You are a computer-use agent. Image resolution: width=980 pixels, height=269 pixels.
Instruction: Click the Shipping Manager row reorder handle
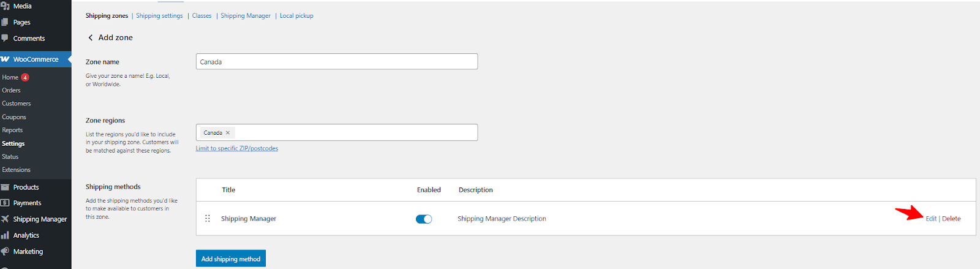point(208,218)
